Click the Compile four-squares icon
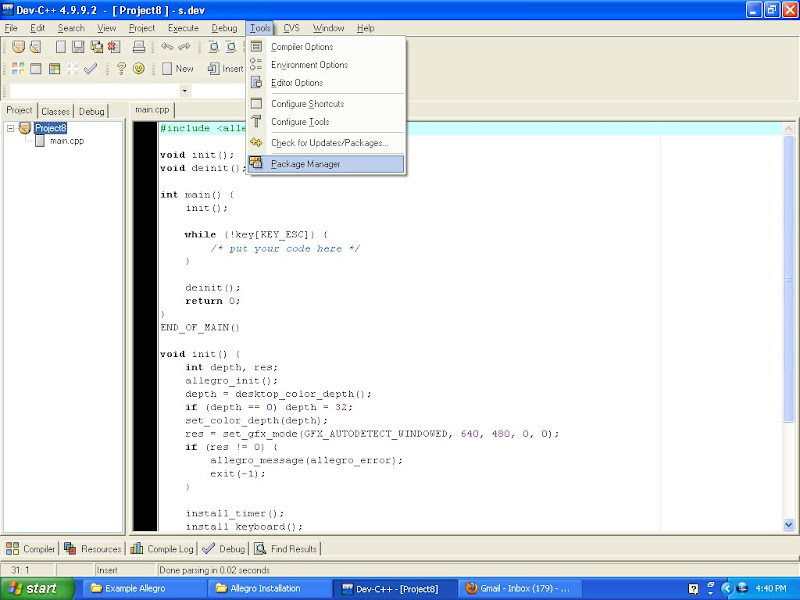 (x=18, y=68)
